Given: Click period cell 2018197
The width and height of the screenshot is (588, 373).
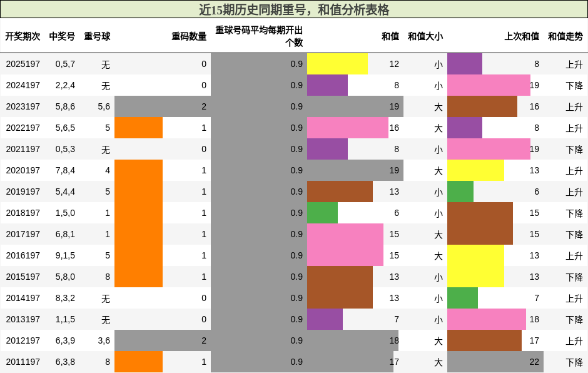Looking at the screenshot, I should (x=23, y=213).
